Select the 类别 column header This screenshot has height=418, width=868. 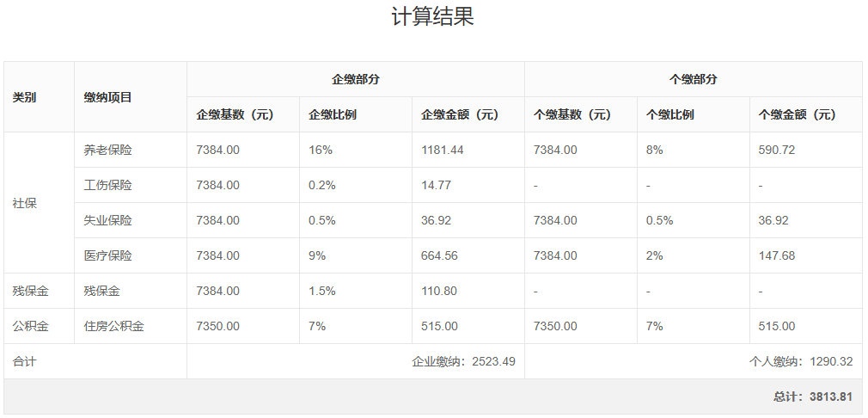coord(24,97)
